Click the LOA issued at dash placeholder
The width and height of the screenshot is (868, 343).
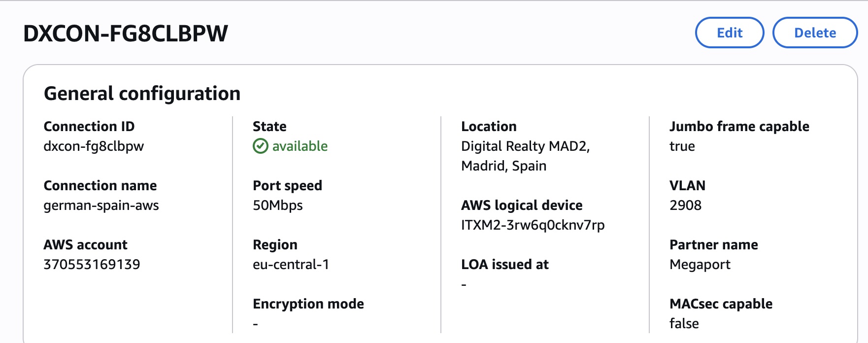tap(463, 284)
